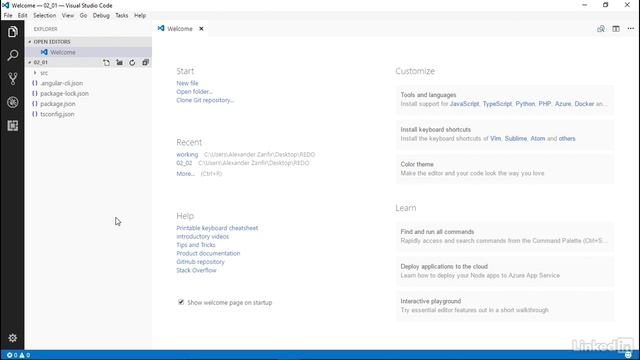Install Vim keyboard shortcuts link
The image size is (640, 360).
[x=496, y=138]
